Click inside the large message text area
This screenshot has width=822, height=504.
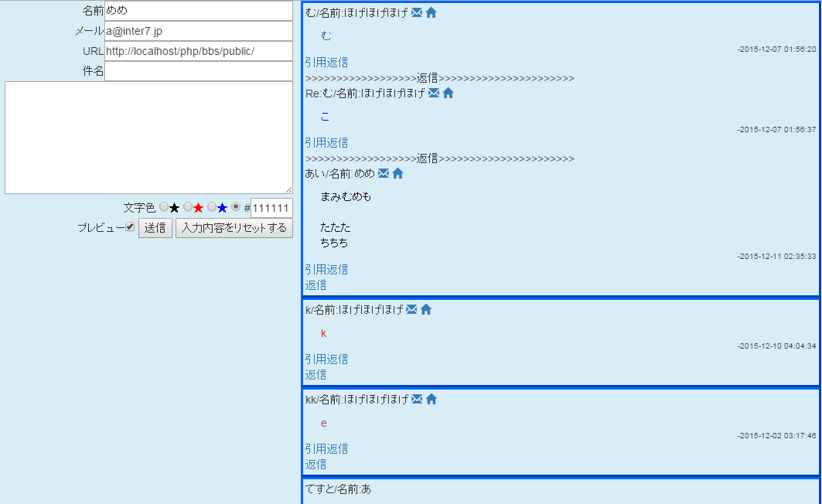(x=148, y=138)
